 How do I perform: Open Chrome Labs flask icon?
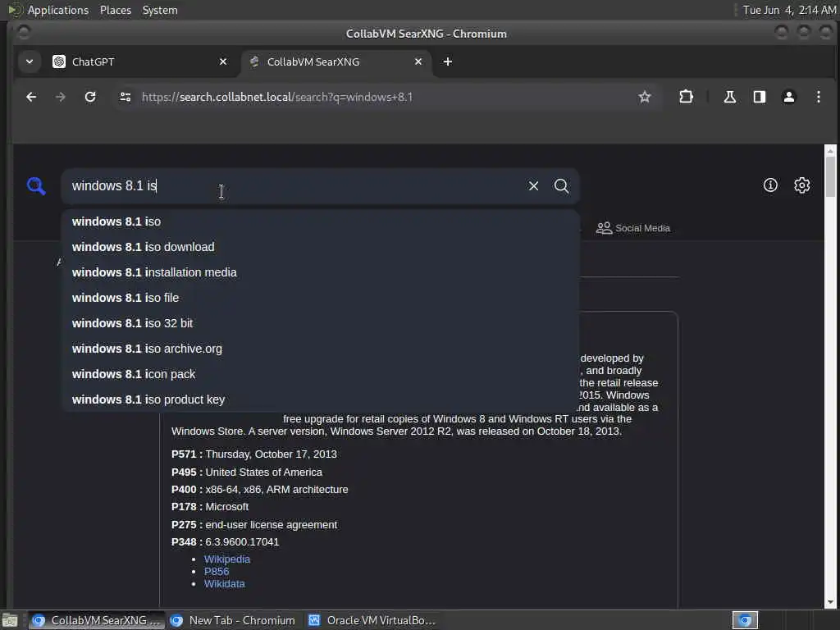(x=729, y=97)
